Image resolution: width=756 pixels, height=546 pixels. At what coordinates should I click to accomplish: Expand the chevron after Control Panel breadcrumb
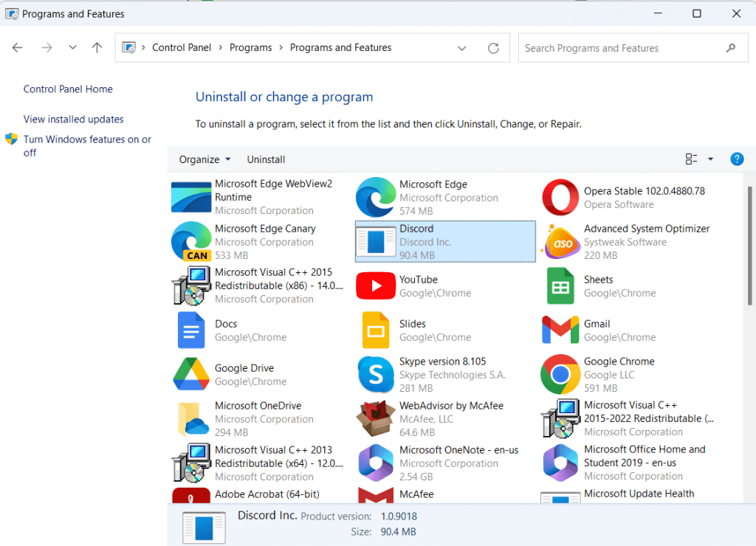pos(220,47)
